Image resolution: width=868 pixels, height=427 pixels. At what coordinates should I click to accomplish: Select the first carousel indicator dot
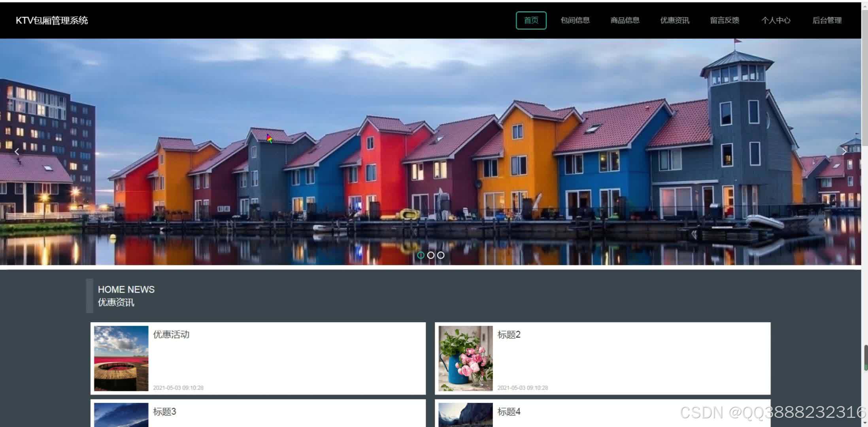coord(421,255)
